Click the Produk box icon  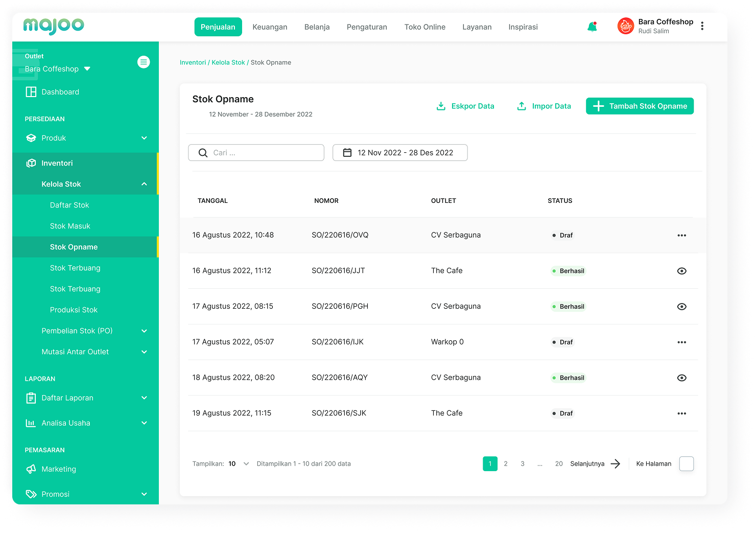pos(31,138)
